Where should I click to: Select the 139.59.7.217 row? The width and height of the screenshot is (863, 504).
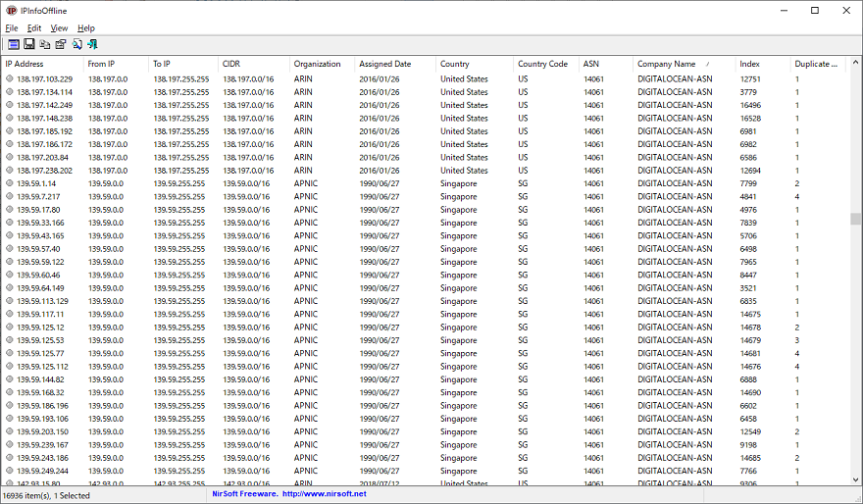tap(424, 197)
